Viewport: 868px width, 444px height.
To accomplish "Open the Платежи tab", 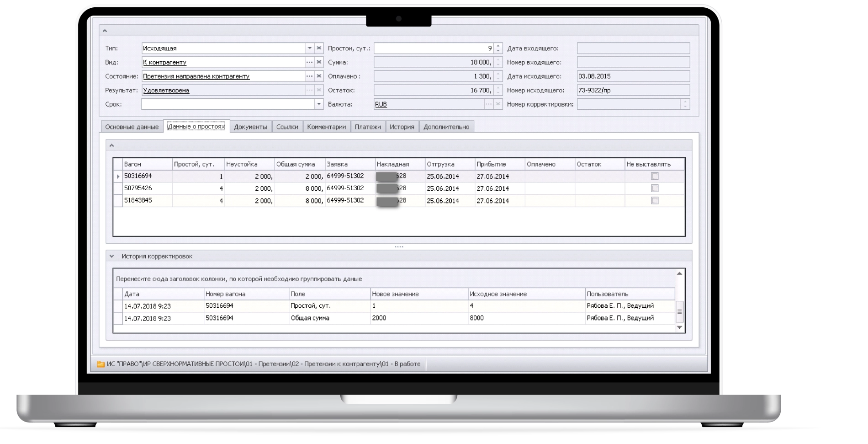I will [x=368, y=127].
